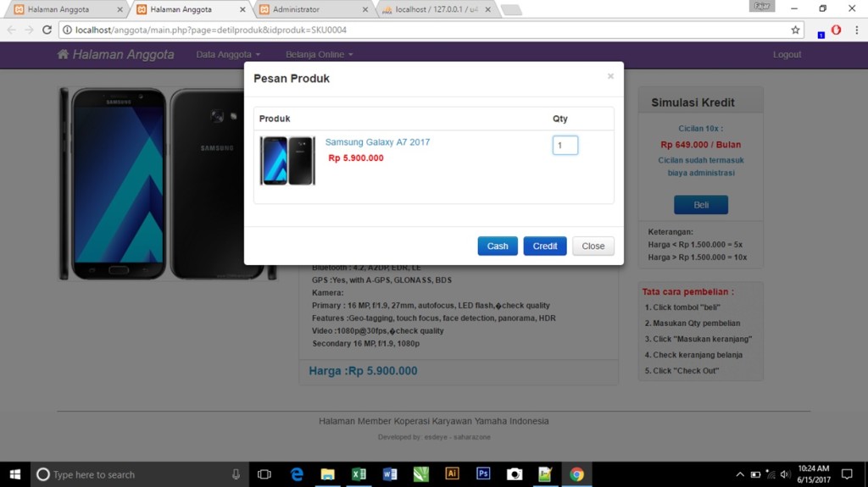Click the Beli button in Simulasi Kredit
Image resolution: width=868 pixels, height=487 pixels.
pyautogui.click(x=701, y=205)
